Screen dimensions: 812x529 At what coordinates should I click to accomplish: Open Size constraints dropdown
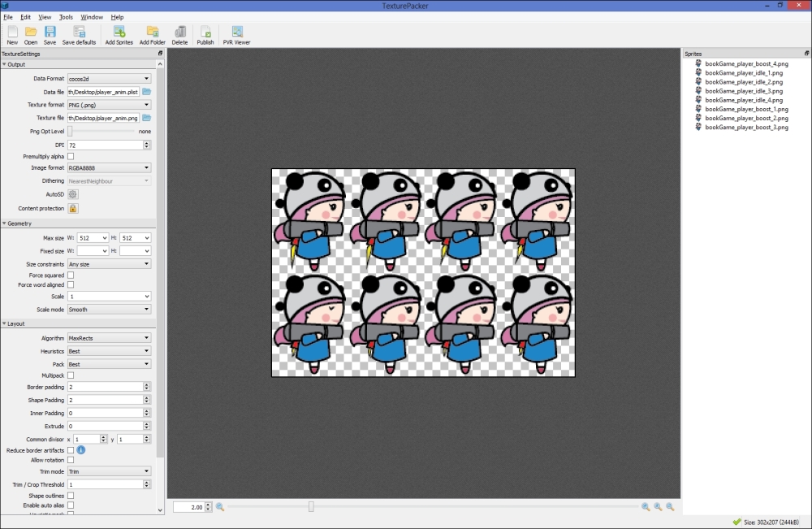(x=110, y=264)
